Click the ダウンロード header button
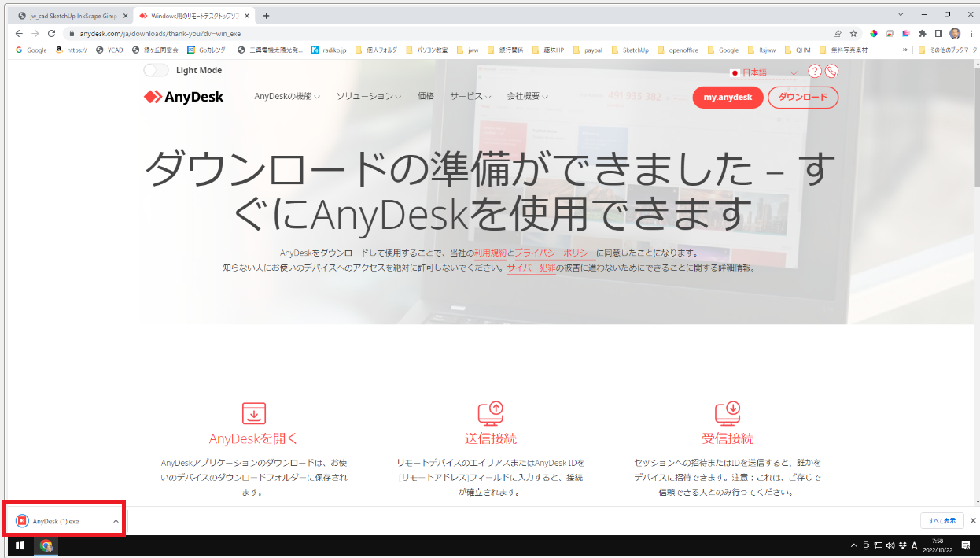Image resolution: width=980 pixels, height=558 pixels. pyautogui.click(x=803, y=98)
